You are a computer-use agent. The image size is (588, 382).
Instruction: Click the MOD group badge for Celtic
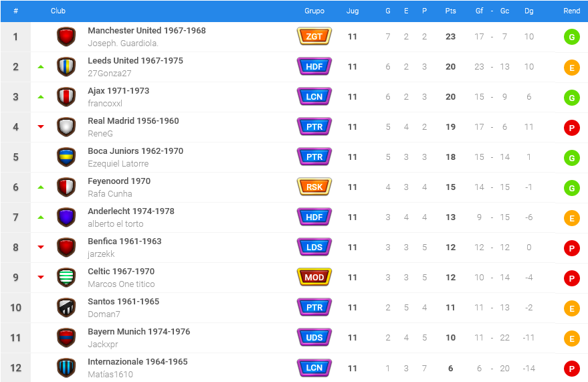314,277
